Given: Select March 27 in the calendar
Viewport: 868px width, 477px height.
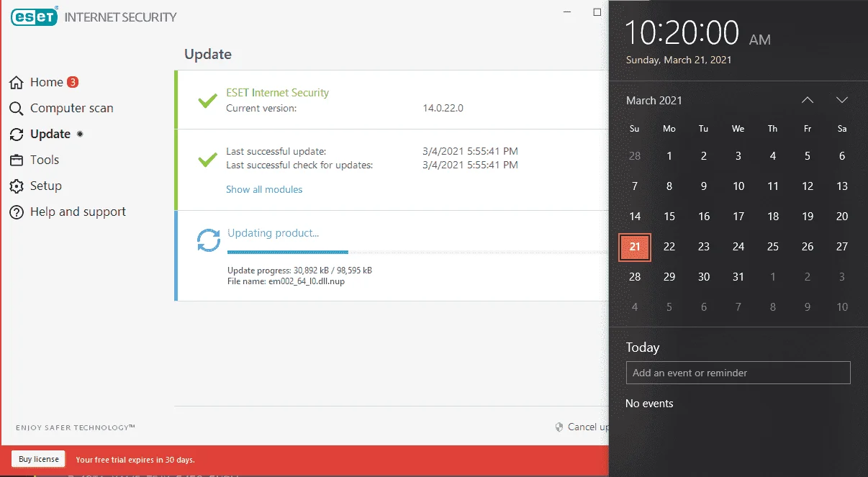Looking at the screenshot, I should tap(842, 247).
